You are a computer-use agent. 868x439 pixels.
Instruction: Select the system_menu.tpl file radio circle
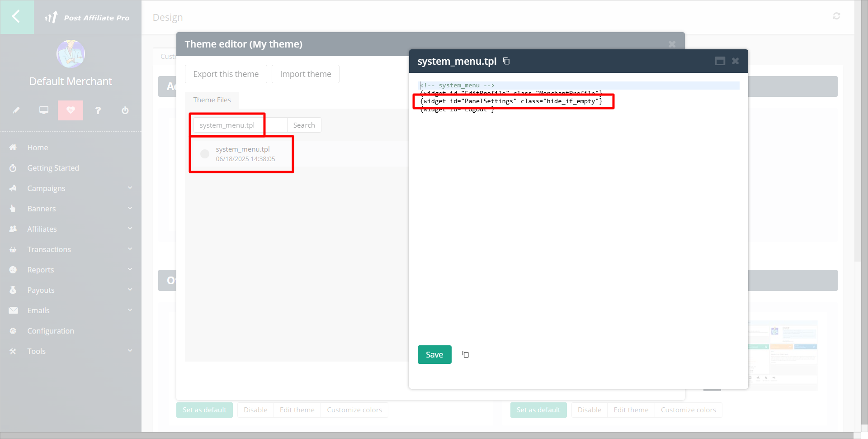pos(205,154)
